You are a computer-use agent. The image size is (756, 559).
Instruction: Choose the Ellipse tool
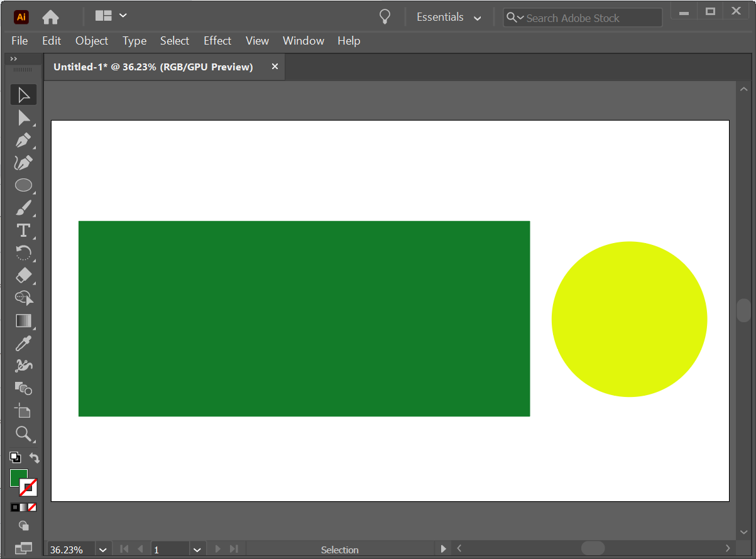coord(23,185)
